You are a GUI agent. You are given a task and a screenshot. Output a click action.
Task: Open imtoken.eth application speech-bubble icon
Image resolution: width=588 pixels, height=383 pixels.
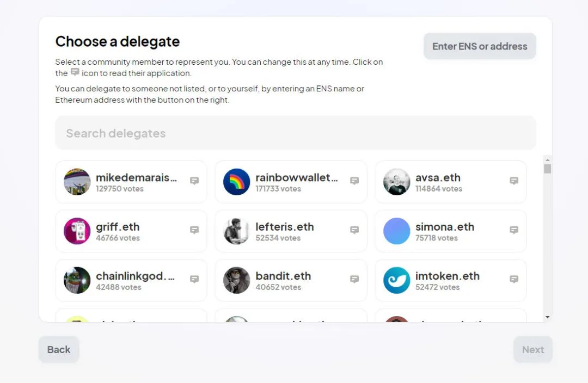point(514,279)
